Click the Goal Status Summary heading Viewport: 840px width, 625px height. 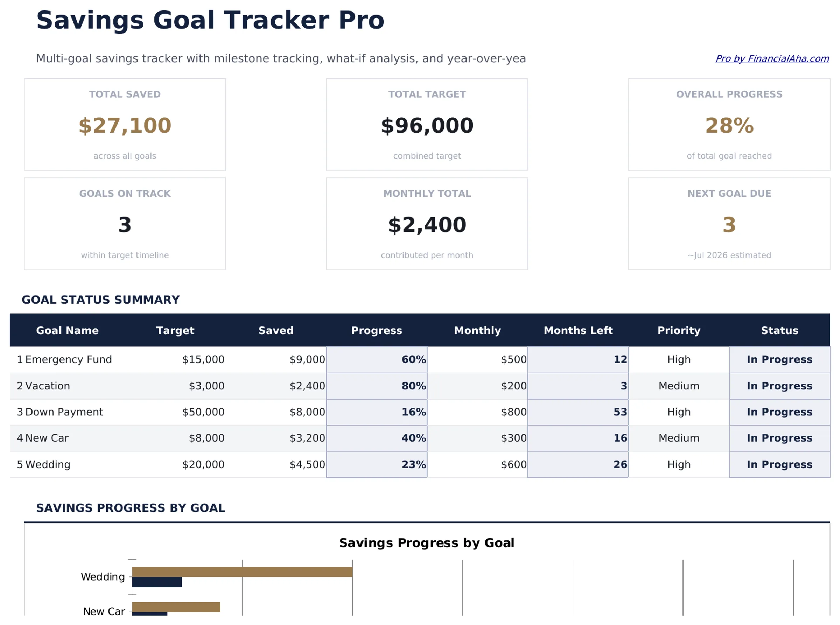coord(101,300)
